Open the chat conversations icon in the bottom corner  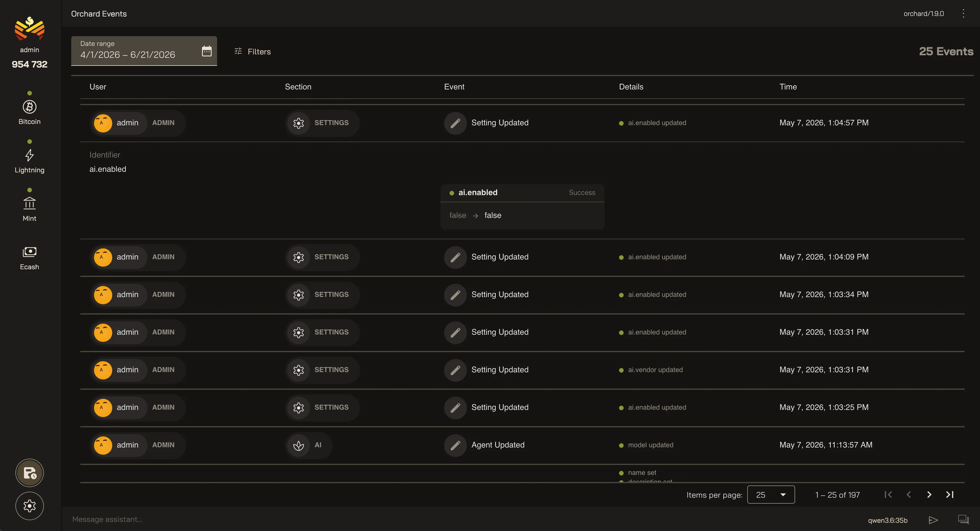coord(963,520)
